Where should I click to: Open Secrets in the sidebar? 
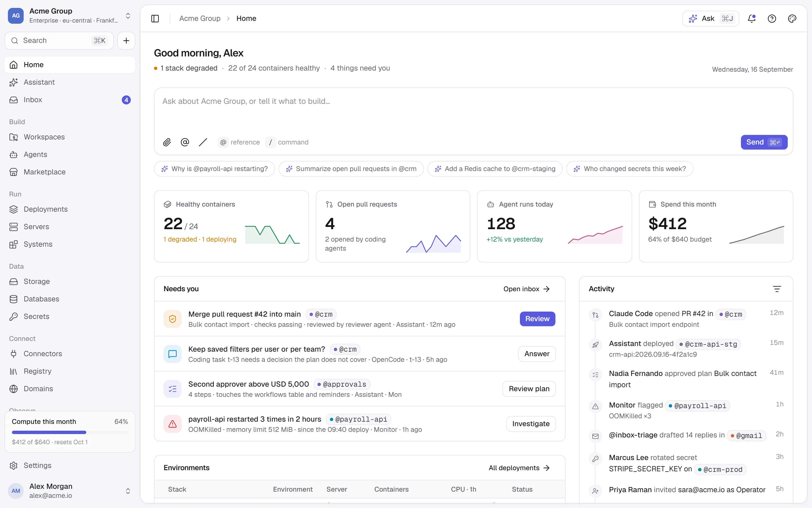pos(70,316)
